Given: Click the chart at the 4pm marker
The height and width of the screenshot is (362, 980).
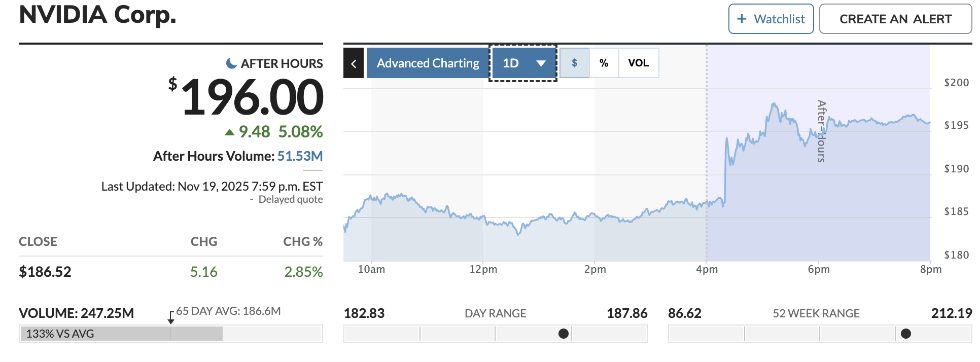Looking at the screenshot, I should pos(707,203).
